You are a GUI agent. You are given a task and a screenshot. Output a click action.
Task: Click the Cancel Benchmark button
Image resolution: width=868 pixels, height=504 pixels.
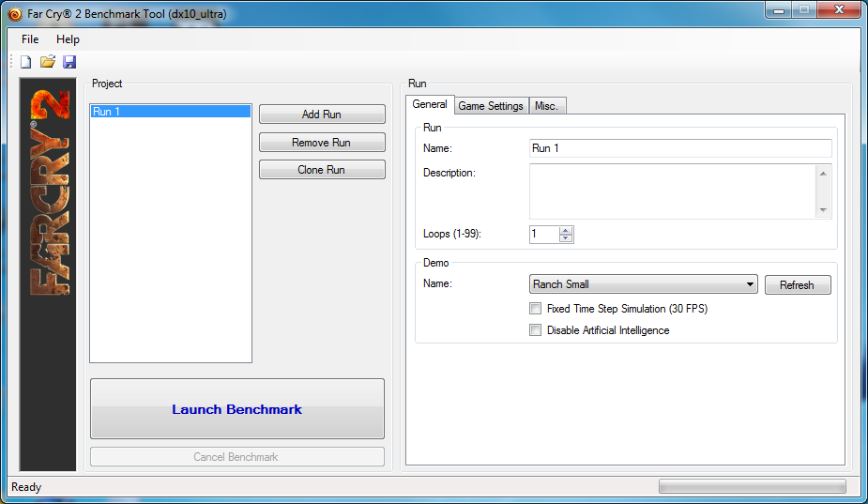236,457
